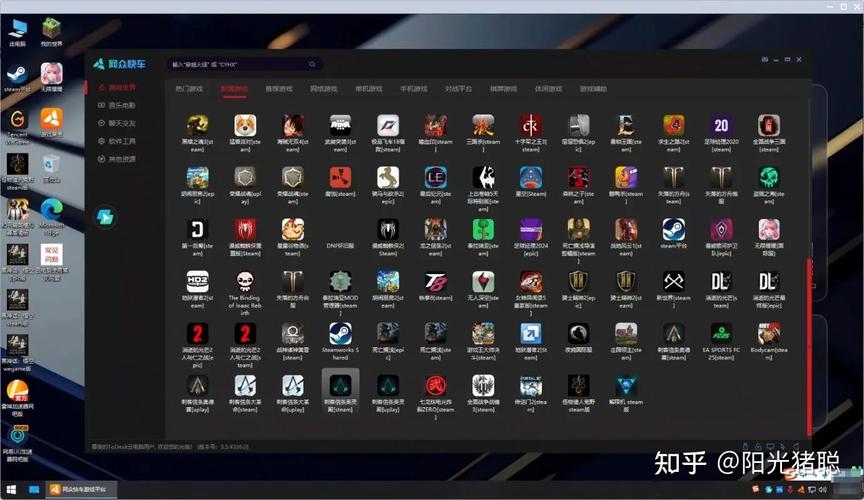The width and height of the screenshot is (864, 500).
Task: Switch to the 游戏辅助 tab
Action: coord(593,88)
